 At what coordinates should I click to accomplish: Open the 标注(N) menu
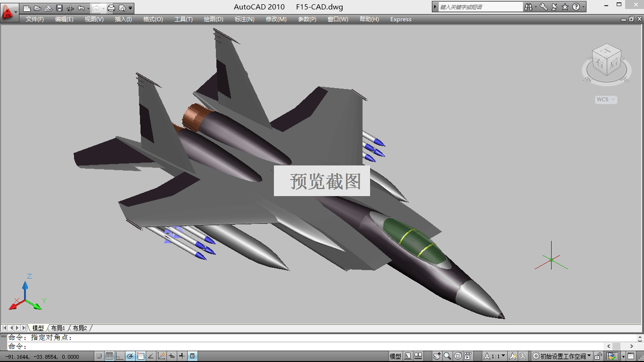(x=244, y=19)
